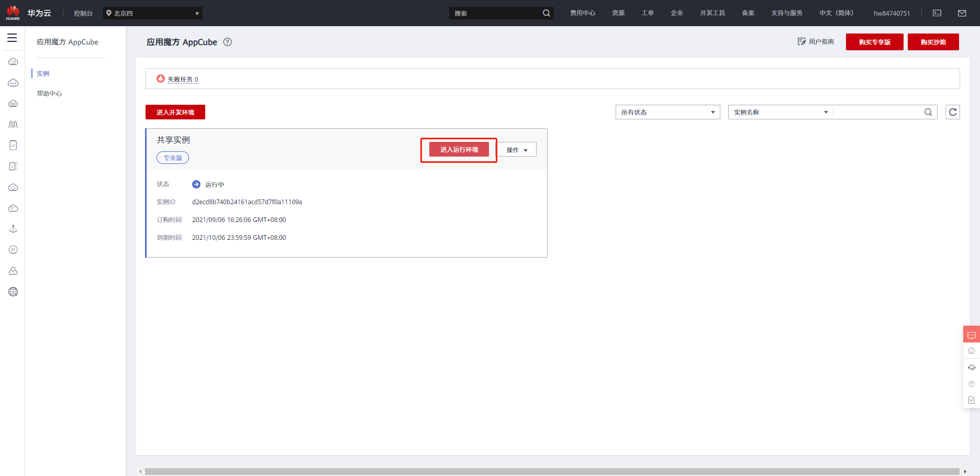Click the failed tasks warning icon
This screenshot has width=980, height=476.
161,79
